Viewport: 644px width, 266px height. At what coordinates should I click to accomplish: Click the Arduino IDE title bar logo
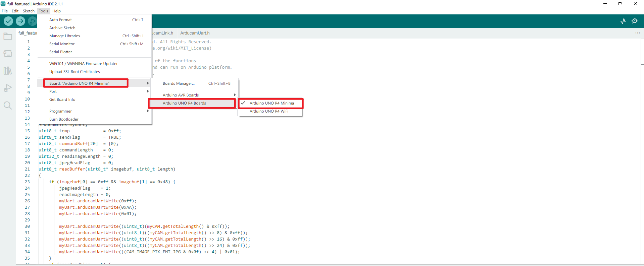click(3, 4)
